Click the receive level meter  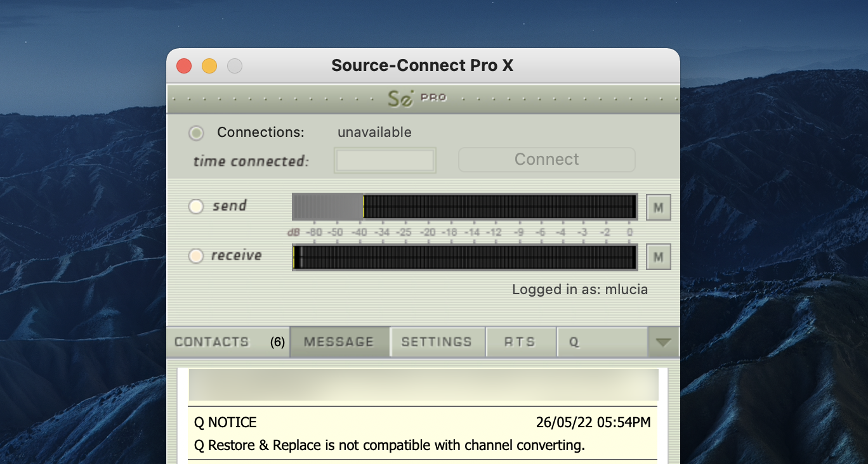(x=464, y=257)
